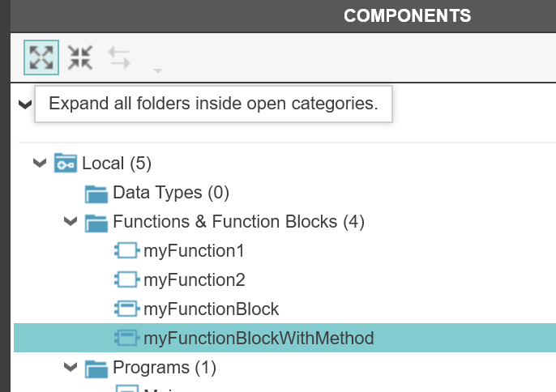The image size is (556, 392).
Task: Click the Programs folder icon
Action: (x=96, y=369)
